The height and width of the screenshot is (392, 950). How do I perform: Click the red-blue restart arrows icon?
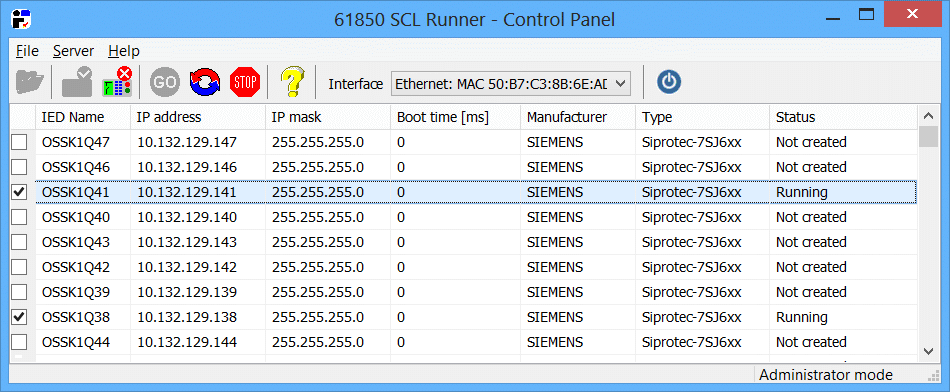[205, 82]
